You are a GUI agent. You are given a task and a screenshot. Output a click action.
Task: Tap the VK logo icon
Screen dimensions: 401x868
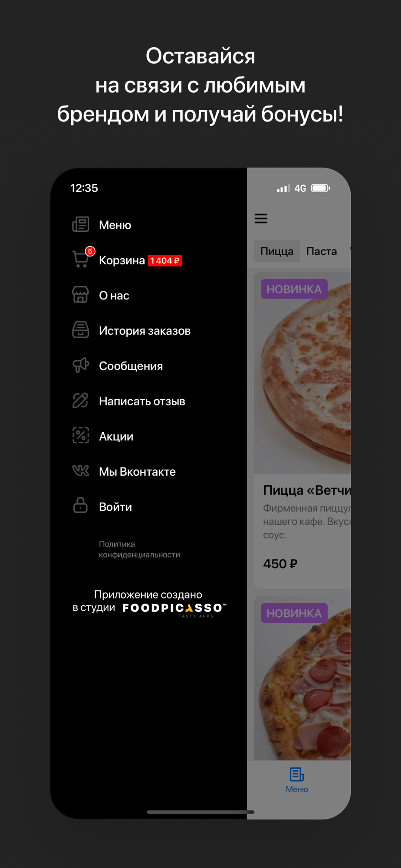pyautogui.click(x=81, y=471)
